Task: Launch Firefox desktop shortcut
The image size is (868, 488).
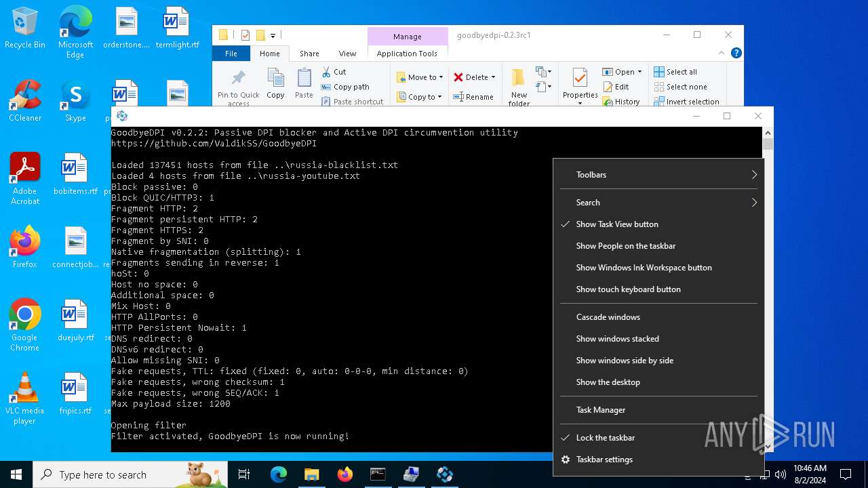Action: point(25,248)
